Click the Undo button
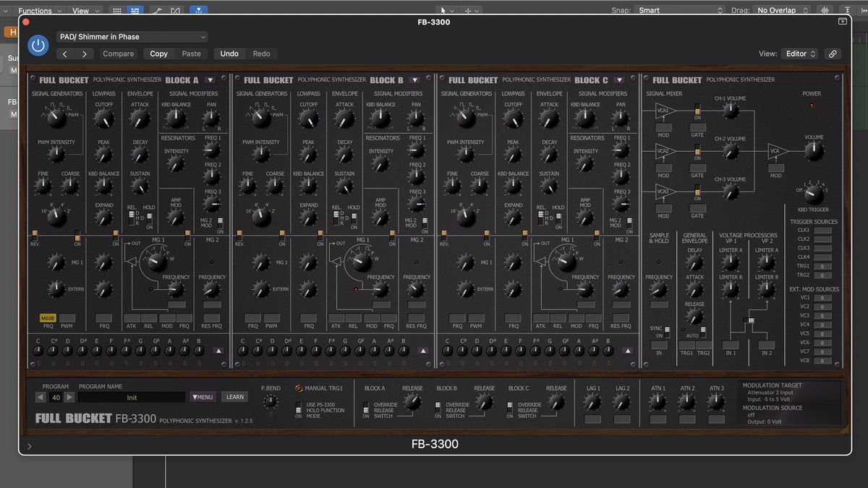Screen dimensions: 868x488 point(229,53)
